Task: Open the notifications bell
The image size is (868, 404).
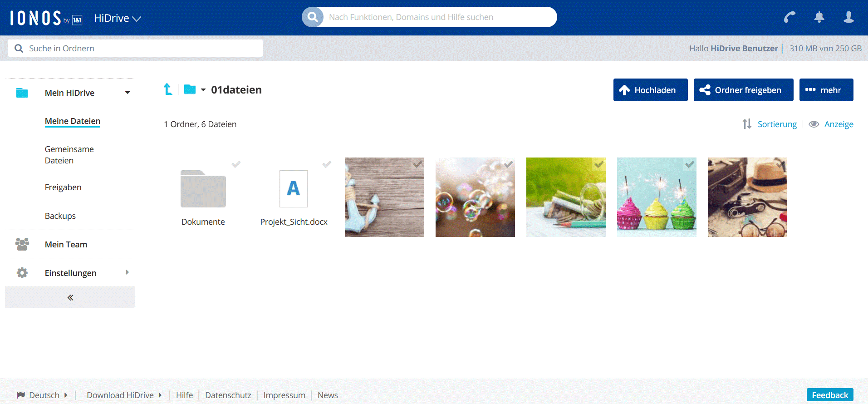Action: (x=819, y=17)
